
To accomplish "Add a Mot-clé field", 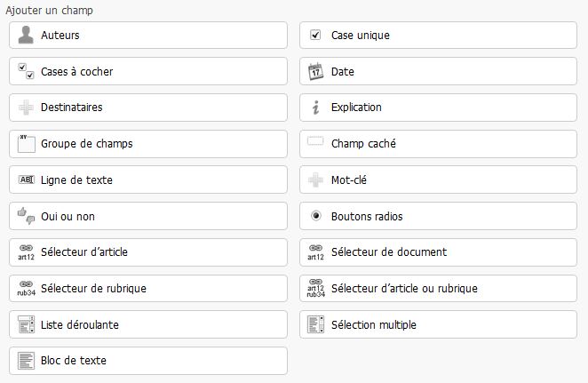I will point(438,180).
